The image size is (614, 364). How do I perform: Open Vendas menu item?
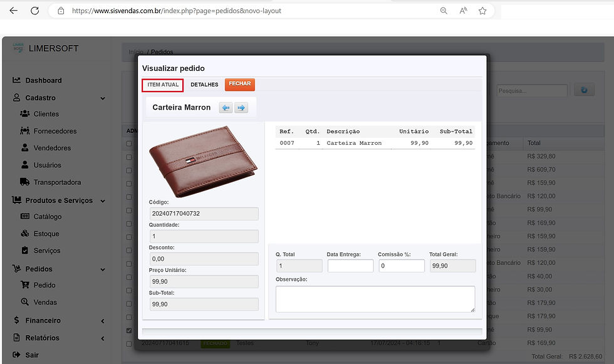(x=45, y=302)
